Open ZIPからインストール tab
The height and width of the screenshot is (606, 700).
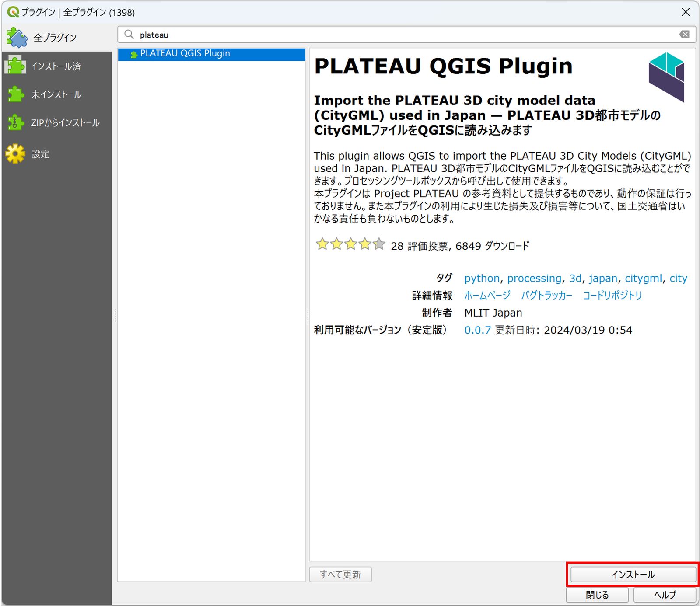tap(56, 123)
